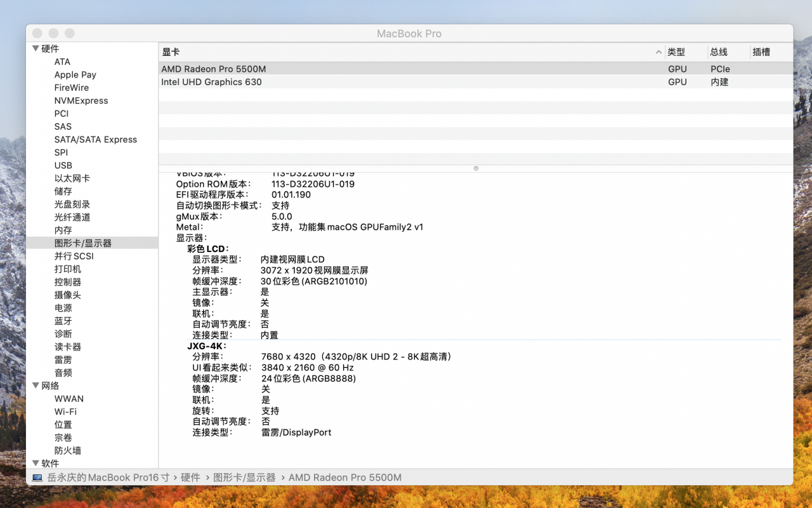Click the MacBook Pro laptop icon in path bar
Screen dimensions: 812x508
pyautogui.click(x=37, y=478)
